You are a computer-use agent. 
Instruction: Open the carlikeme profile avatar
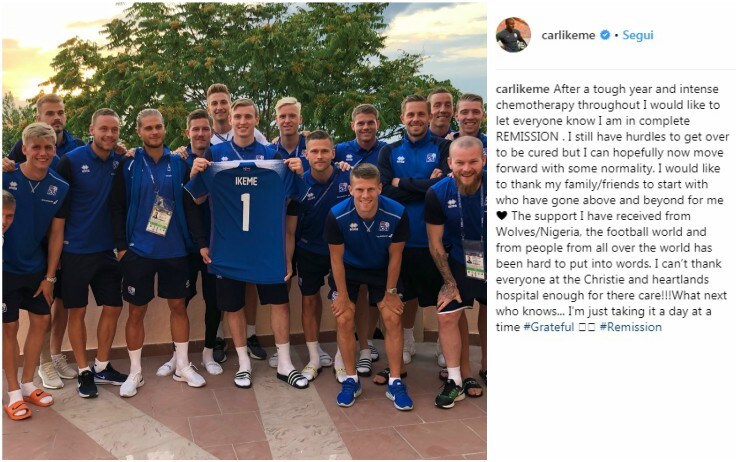coord(513,35)
